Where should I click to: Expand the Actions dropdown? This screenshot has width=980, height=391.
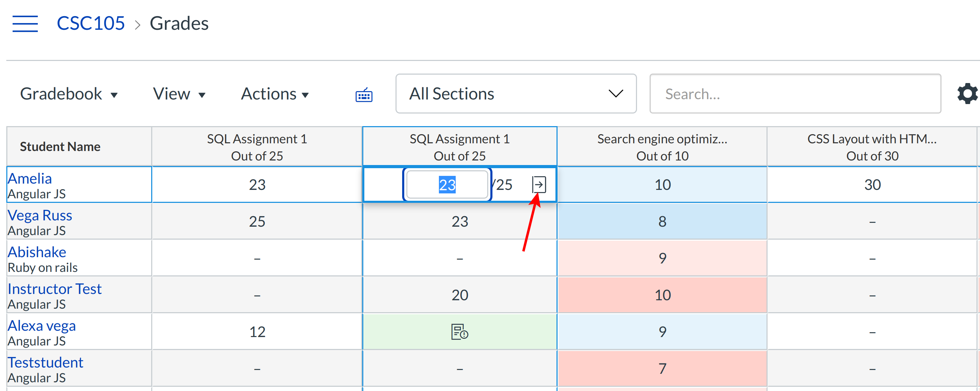274,94
